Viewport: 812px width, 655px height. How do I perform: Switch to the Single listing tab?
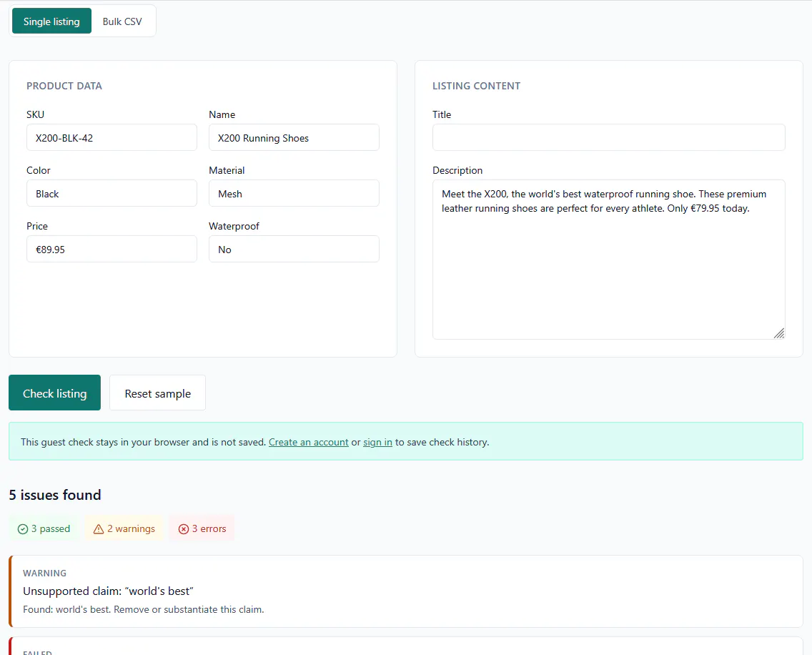pyautogui.click(x=51, y=21)
